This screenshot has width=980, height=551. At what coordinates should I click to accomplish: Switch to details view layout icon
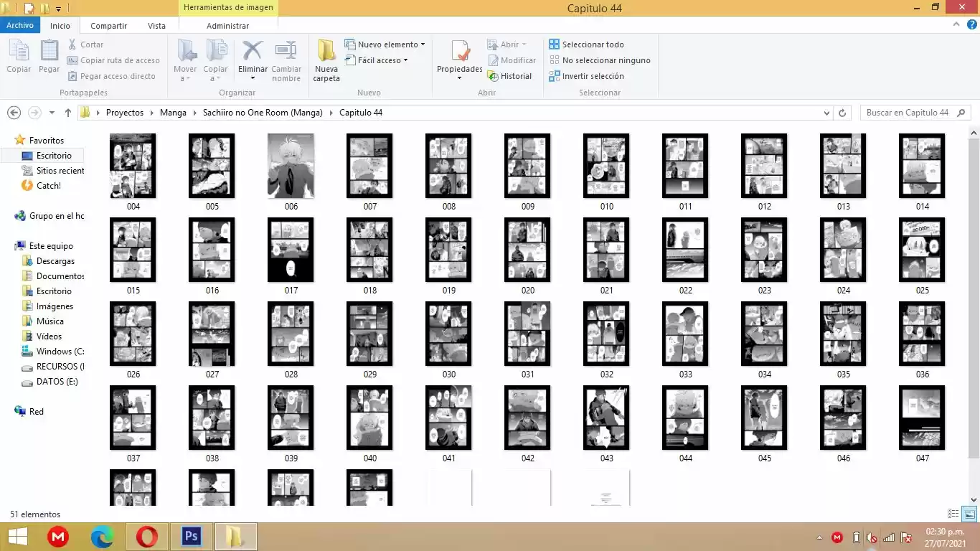(953, 514)
